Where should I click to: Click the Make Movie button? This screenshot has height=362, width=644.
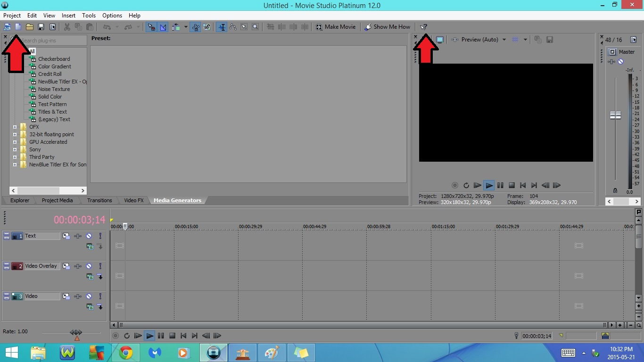coord(336,27)
